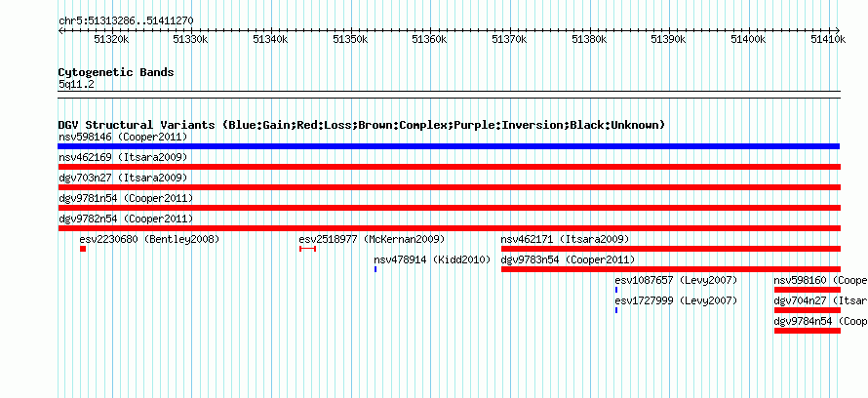Open the dgv9784n54 label
This screenshot has height=398, width=868.
tap(821, 321)
